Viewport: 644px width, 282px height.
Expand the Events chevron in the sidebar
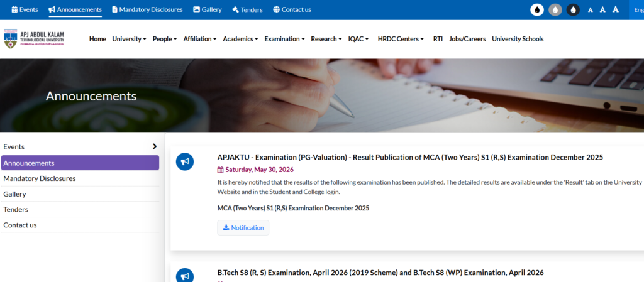(155, 146)
